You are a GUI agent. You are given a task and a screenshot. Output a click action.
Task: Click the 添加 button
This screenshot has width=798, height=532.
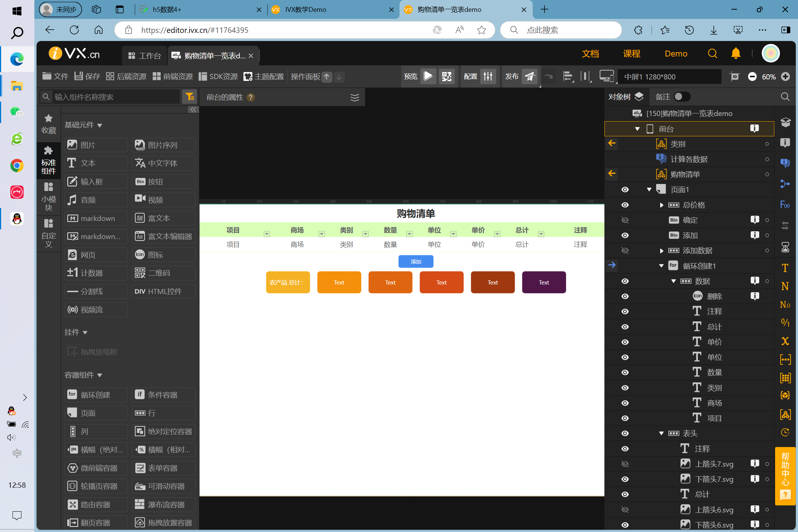(x=415, y=261)
